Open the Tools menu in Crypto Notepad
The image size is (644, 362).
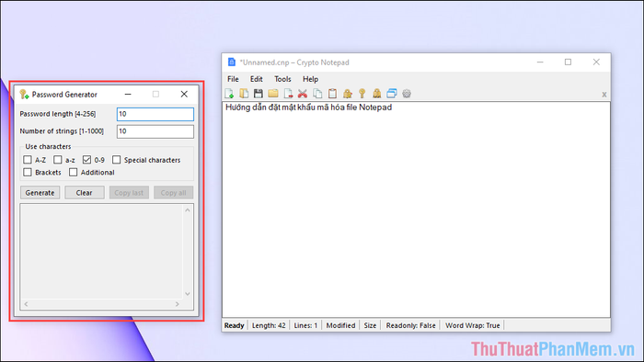pos(282,79)
